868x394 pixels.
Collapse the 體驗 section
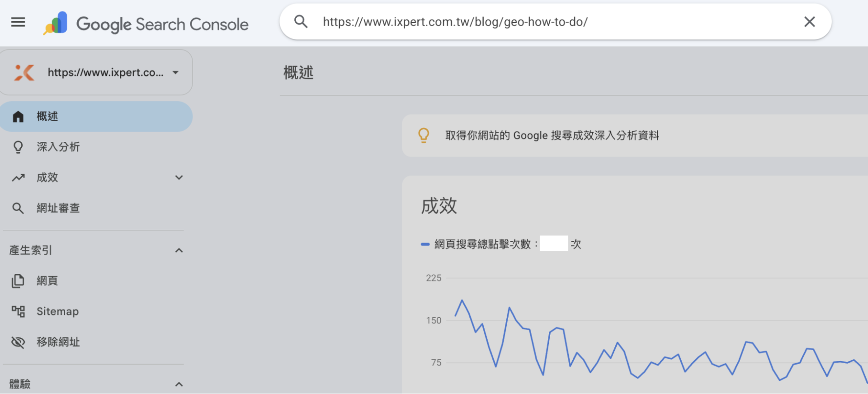pos(179,385)
